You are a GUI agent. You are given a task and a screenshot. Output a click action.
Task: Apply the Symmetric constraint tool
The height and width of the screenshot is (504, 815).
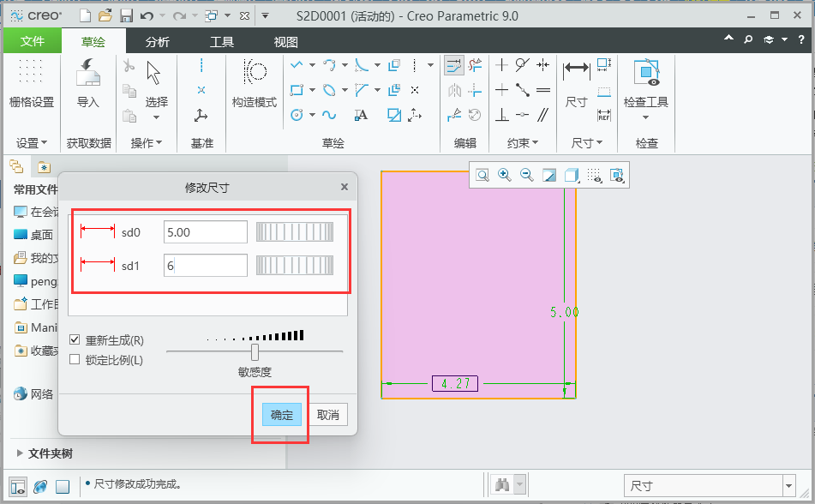(543, 65)
